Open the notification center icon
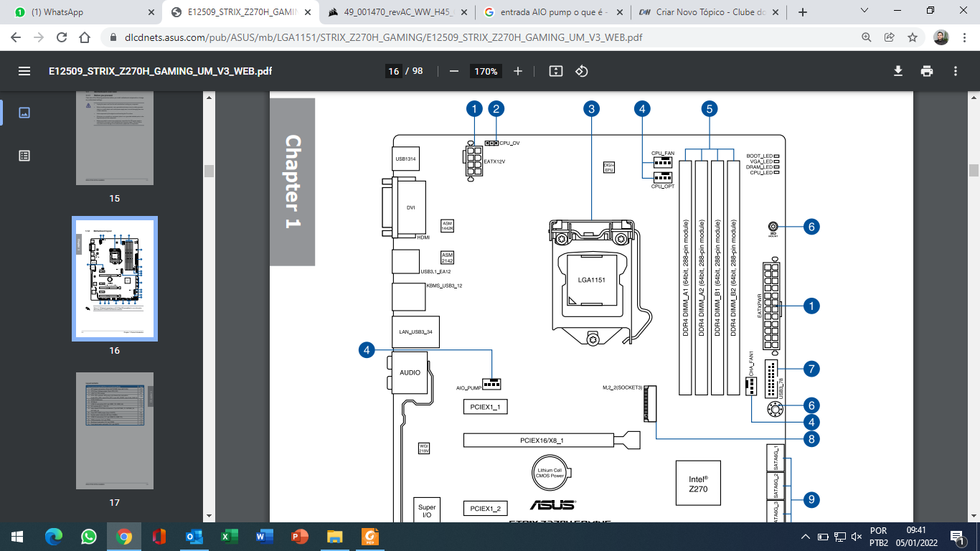The height and width of the screenshot is (551, 980). 958,537
